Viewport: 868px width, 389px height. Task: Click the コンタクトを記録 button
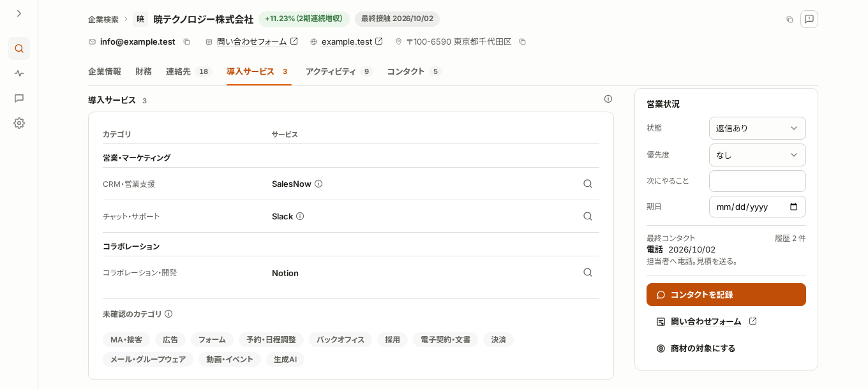[x=726, y=295]
